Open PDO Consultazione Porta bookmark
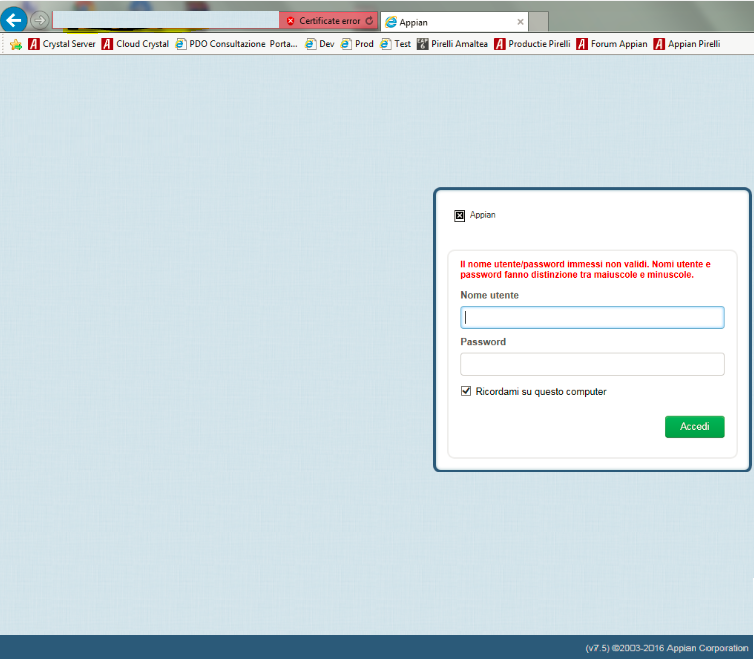 (237, 44)
